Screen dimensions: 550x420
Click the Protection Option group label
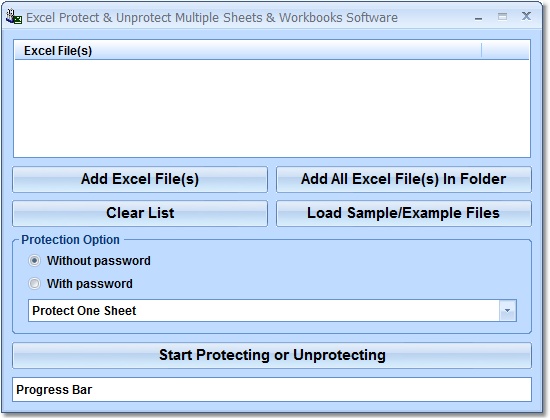[x=70, y=240]
